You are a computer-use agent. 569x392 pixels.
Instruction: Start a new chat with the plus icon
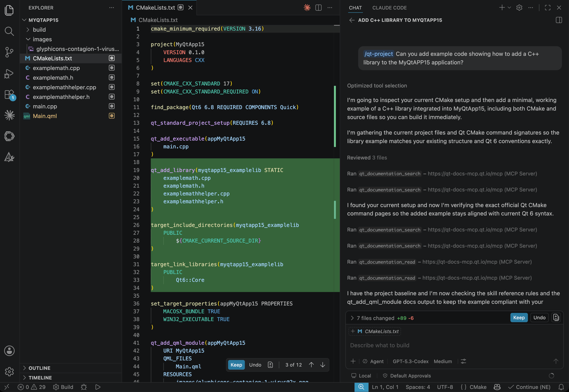click(x=502, y=8)
